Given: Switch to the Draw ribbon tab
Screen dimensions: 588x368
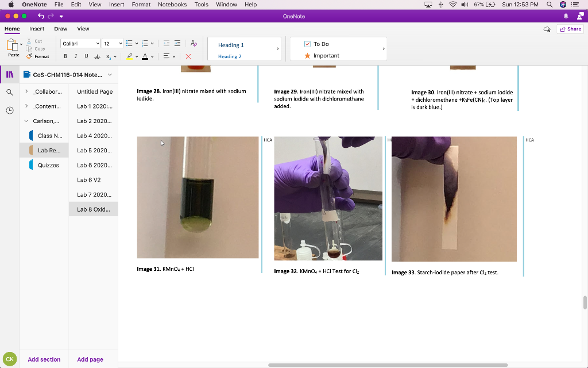Looking at the screenshot, I should (61, 29).
